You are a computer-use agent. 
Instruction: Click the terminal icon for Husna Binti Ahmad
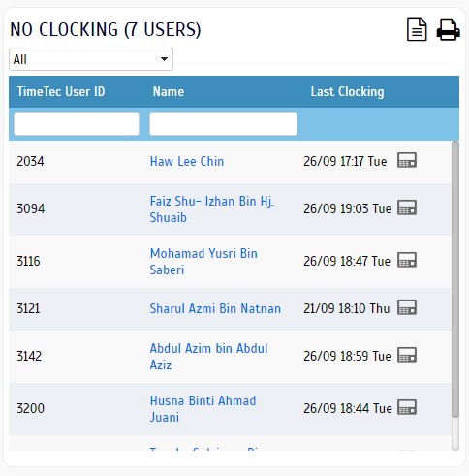tap(407, 407)
